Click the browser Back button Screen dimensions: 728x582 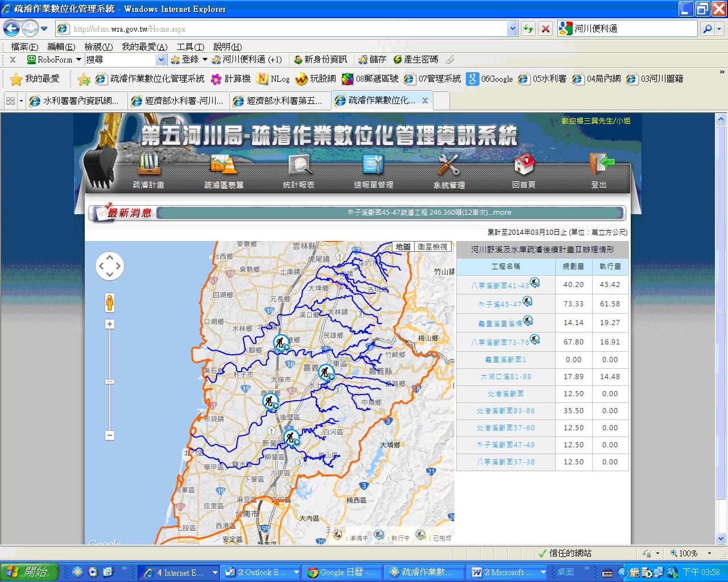coord(11,28)
